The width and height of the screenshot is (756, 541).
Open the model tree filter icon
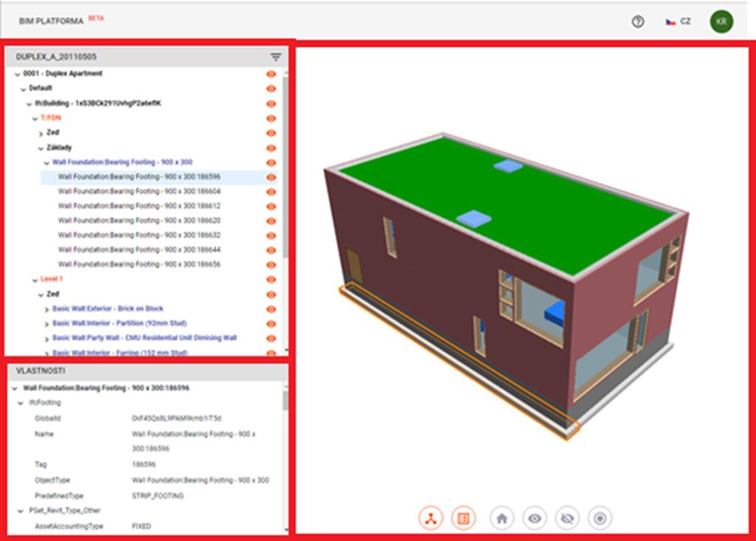coord(275,57)
